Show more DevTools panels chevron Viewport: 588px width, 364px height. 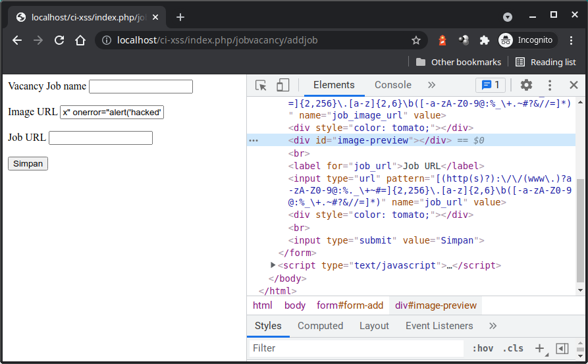tap(432, 85)
